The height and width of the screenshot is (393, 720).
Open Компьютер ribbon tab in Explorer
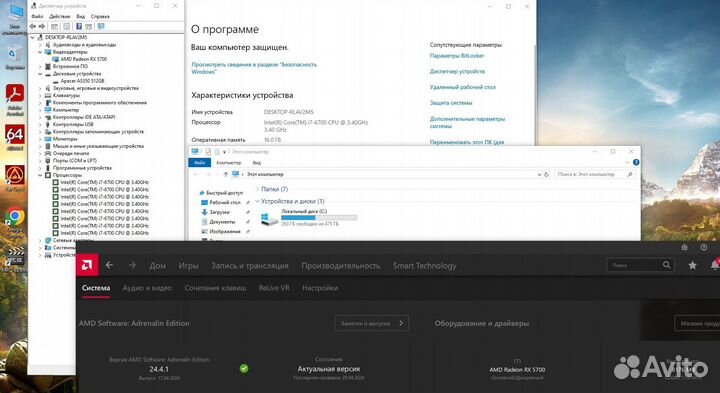coord(229,163)
